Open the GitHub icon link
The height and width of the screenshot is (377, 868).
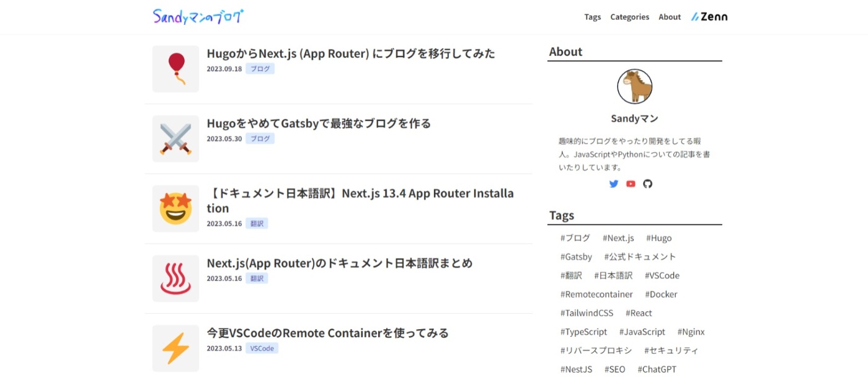pyautogui.click(x=648, y=184)
